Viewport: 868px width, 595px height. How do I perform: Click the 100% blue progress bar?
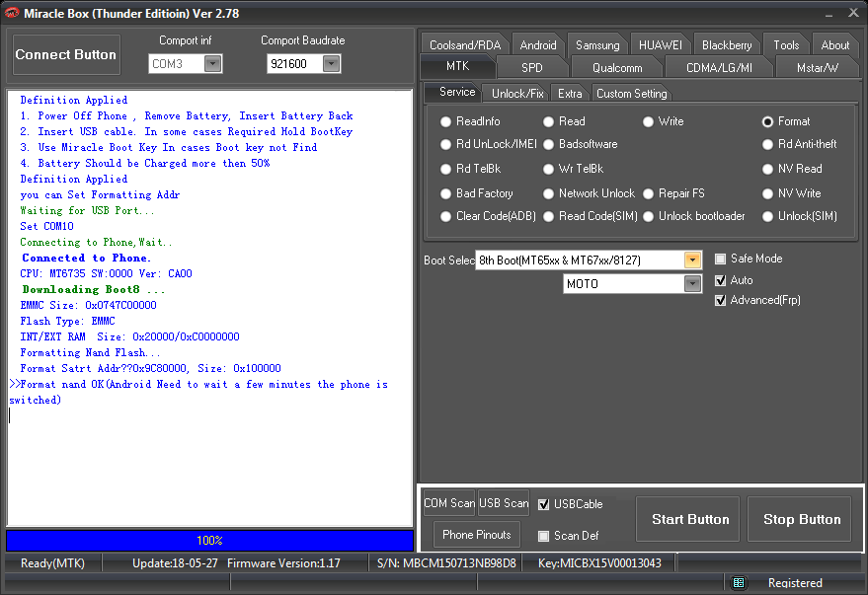[x=209, y=541]
